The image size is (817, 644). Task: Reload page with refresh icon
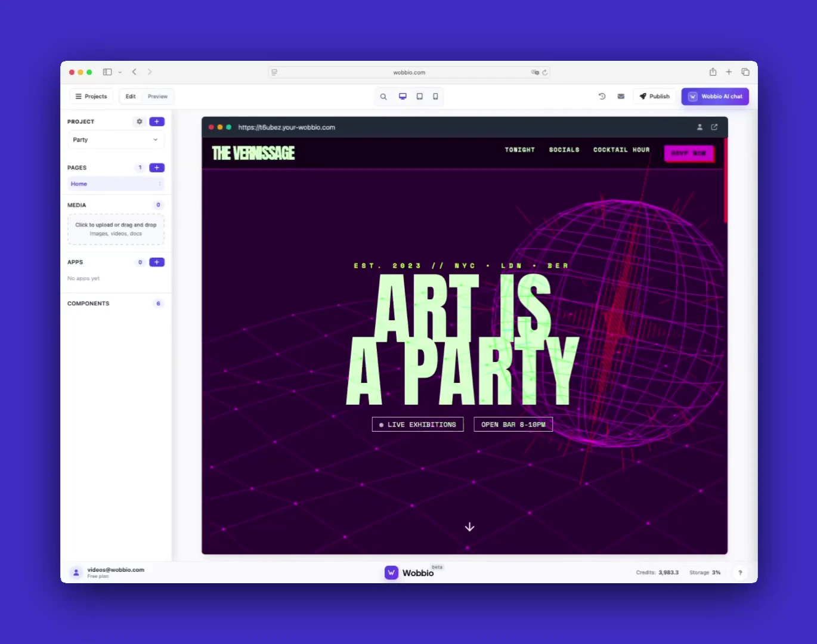pos(544,72)
